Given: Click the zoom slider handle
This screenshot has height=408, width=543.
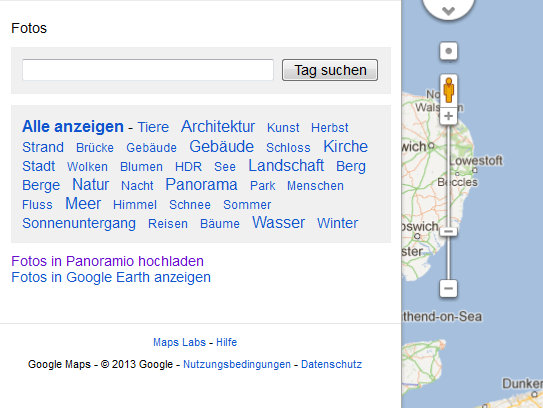Looking at the screenshot, I should 448,231.
